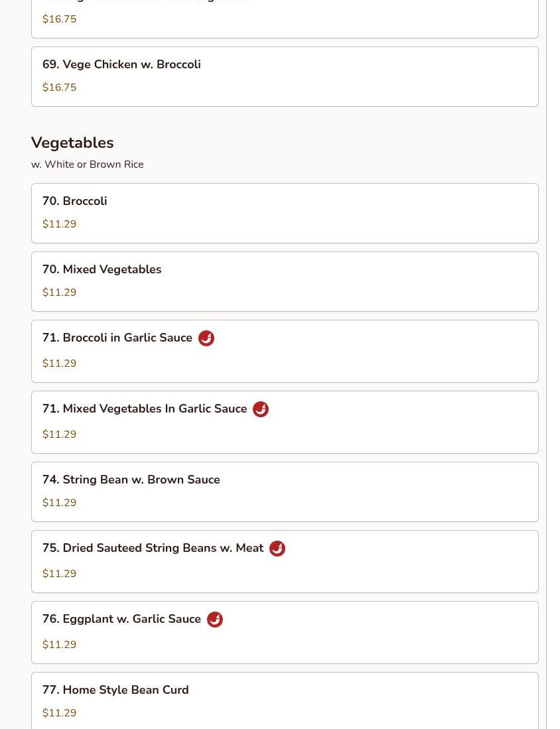Image resolution: width=560 pixels, height=729 pixels.
Task: Click the w. White or Brown Rice subtitle
Action: [88, 165]
